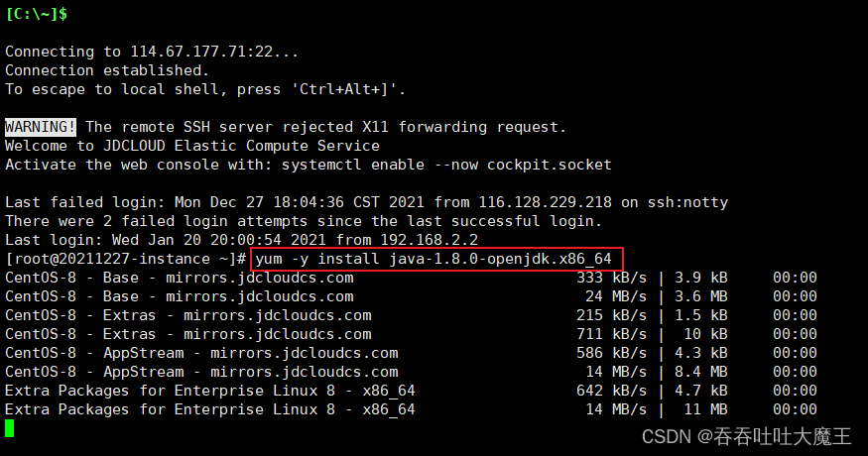The width and height of the screenshot is (868, 456).
Task: Click the CSDN watermark text
Action: (x=746, y=436)
